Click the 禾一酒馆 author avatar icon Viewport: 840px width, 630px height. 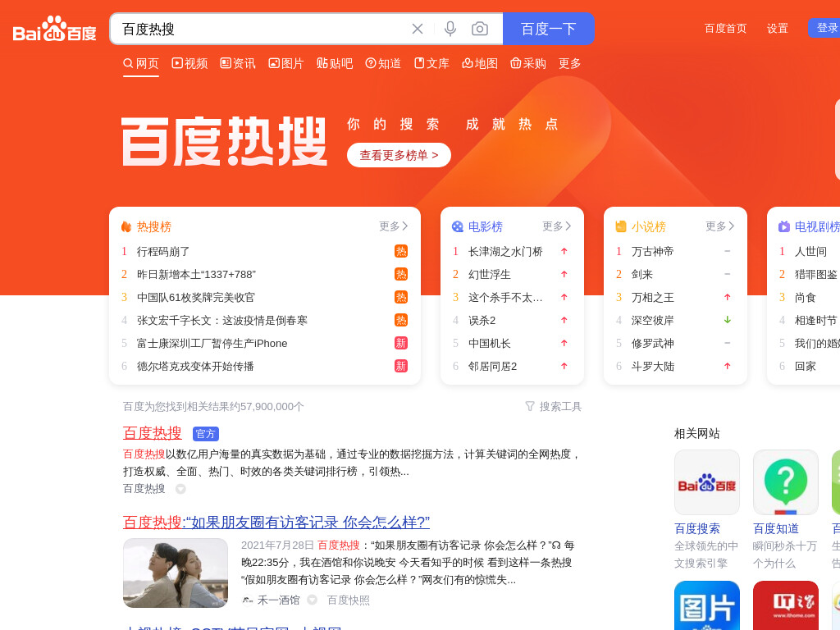pyautogui.click(x=248, y=600)
